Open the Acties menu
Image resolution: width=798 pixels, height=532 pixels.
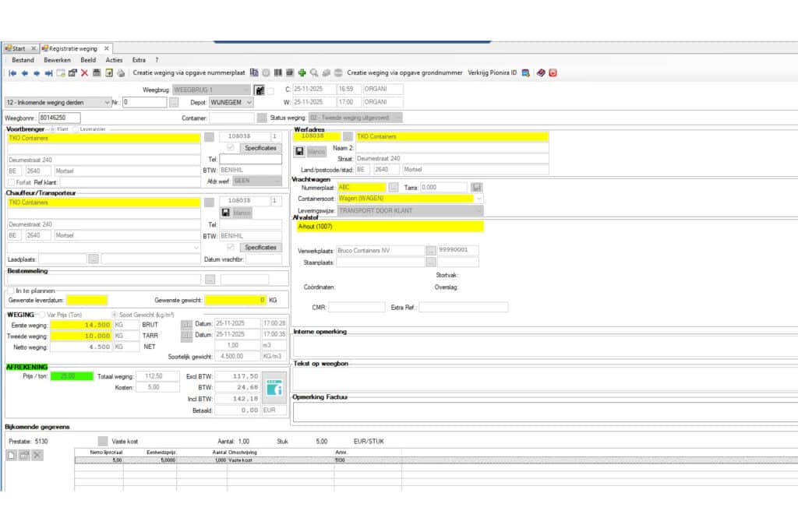(114, 60)
